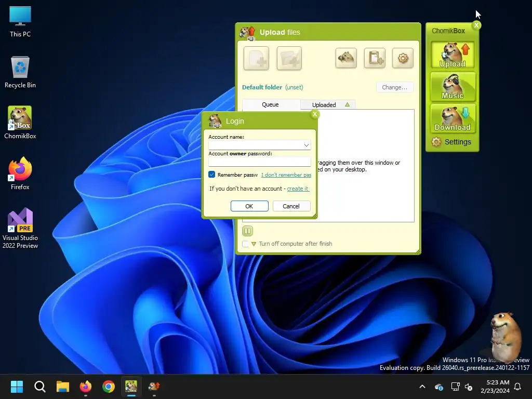Click the muted volume tray icon

pos(469,387)
